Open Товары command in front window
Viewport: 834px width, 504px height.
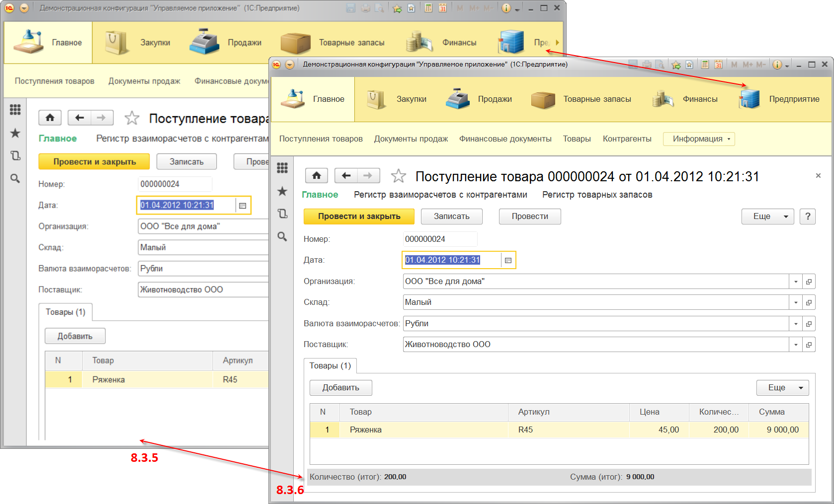tap(577, 139)
